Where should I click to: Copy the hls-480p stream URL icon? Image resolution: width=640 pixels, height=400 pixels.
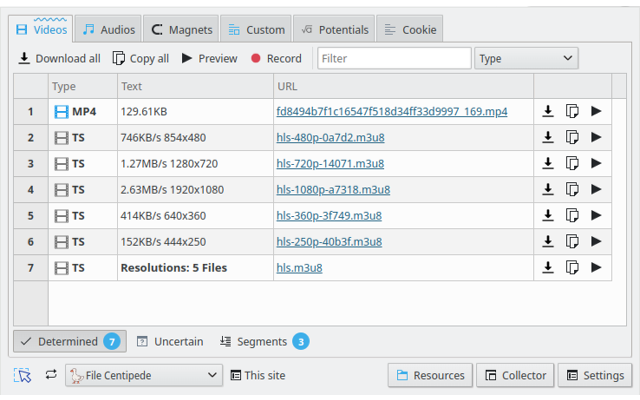tap(572, 137)
